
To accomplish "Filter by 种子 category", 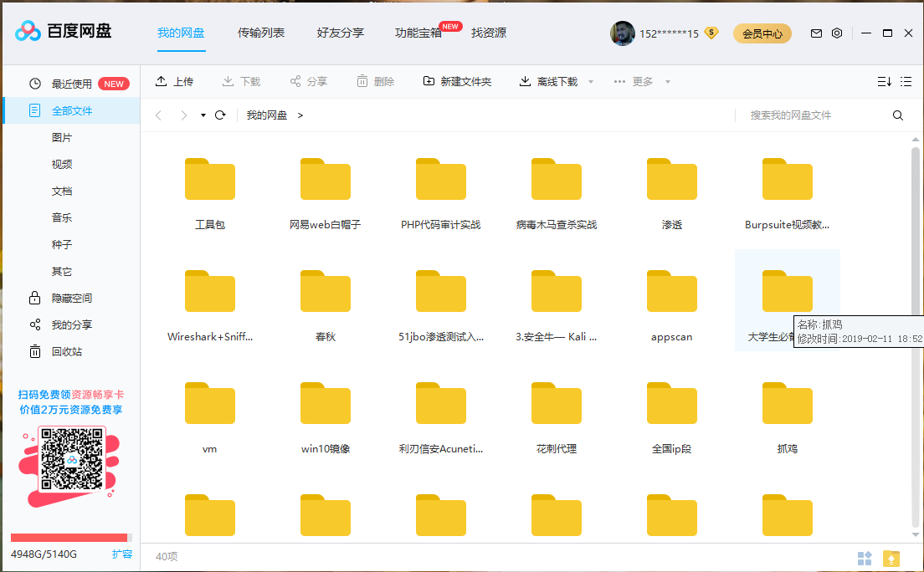I will pos(62,244).
